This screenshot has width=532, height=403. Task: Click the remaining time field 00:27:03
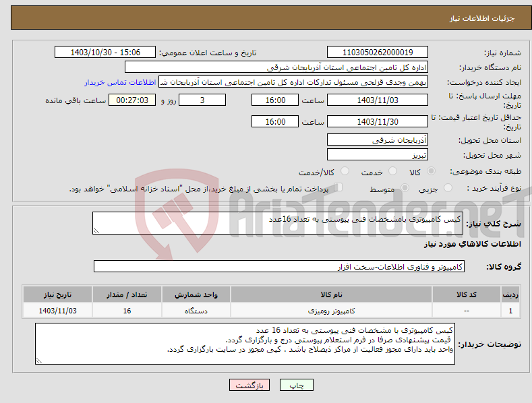click(x=132, y=100)
